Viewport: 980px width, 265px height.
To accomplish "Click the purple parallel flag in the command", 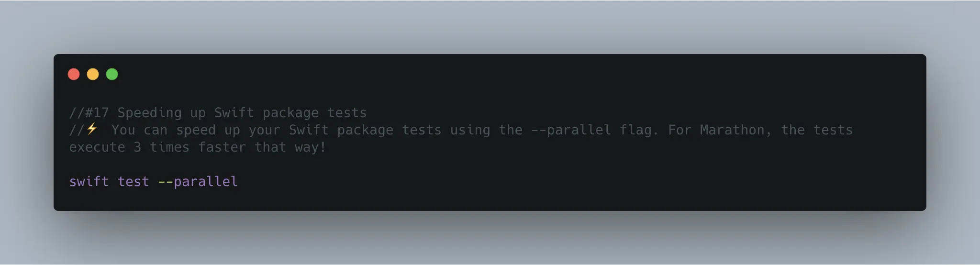I will pyautogui.click(x=206, y=182).
